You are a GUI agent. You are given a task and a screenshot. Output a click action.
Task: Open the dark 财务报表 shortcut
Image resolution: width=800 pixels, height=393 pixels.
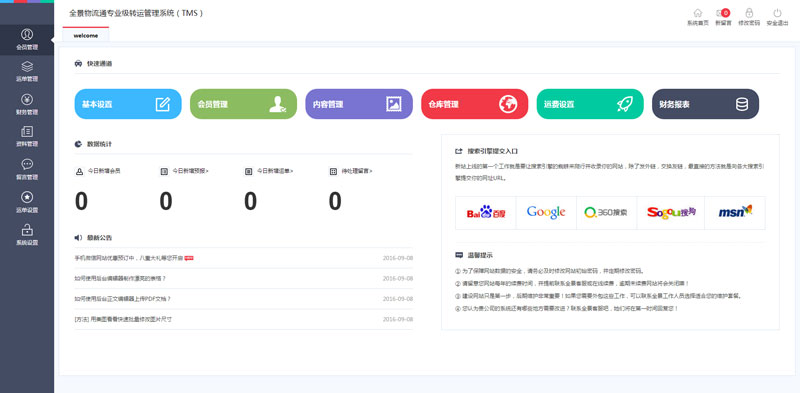(706, 104)
